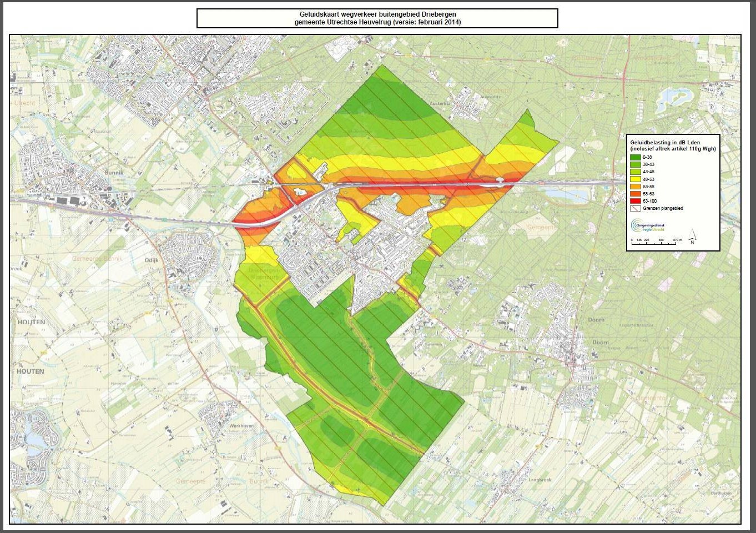Click the yellow 48-53 legend swatch
Image resolution: width=756 pixels, height=533 pixels.
636,179
